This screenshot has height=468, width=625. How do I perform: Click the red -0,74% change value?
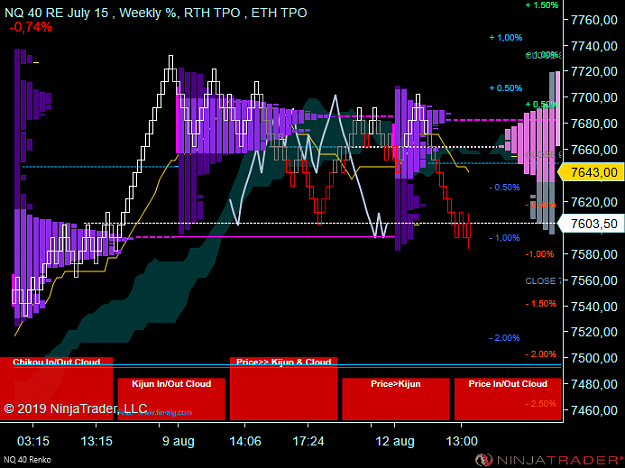(31, 27)
